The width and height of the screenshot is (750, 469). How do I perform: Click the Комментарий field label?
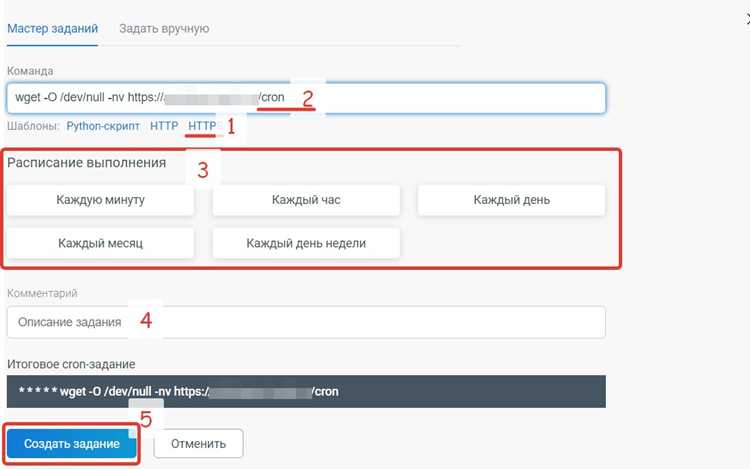(42, 293)
